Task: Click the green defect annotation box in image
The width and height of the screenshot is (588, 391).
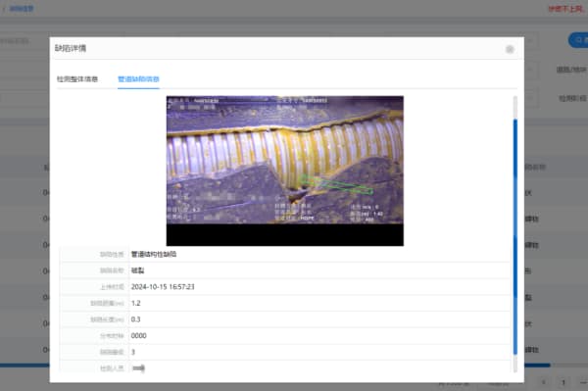Action: tap(336, 185)
